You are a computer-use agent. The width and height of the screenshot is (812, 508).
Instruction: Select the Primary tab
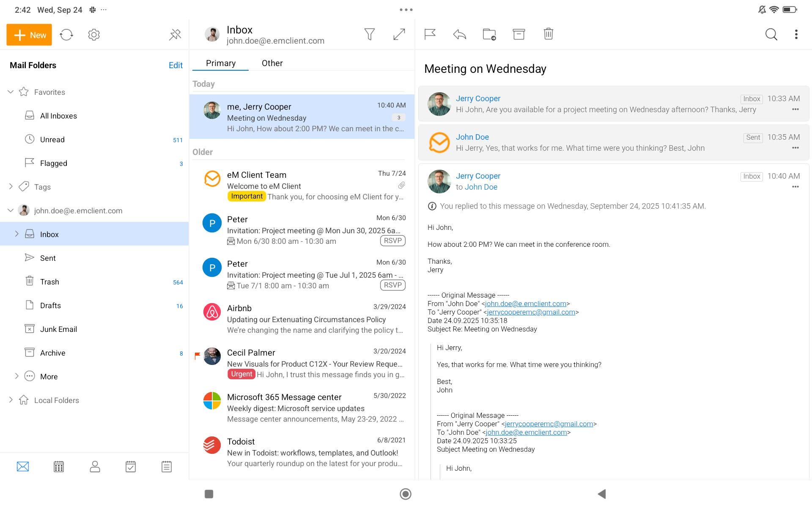[220, 63]
